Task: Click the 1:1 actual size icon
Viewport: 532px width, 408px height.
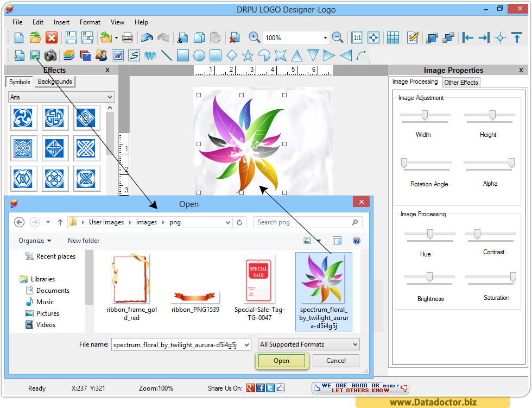Action: 357,37
